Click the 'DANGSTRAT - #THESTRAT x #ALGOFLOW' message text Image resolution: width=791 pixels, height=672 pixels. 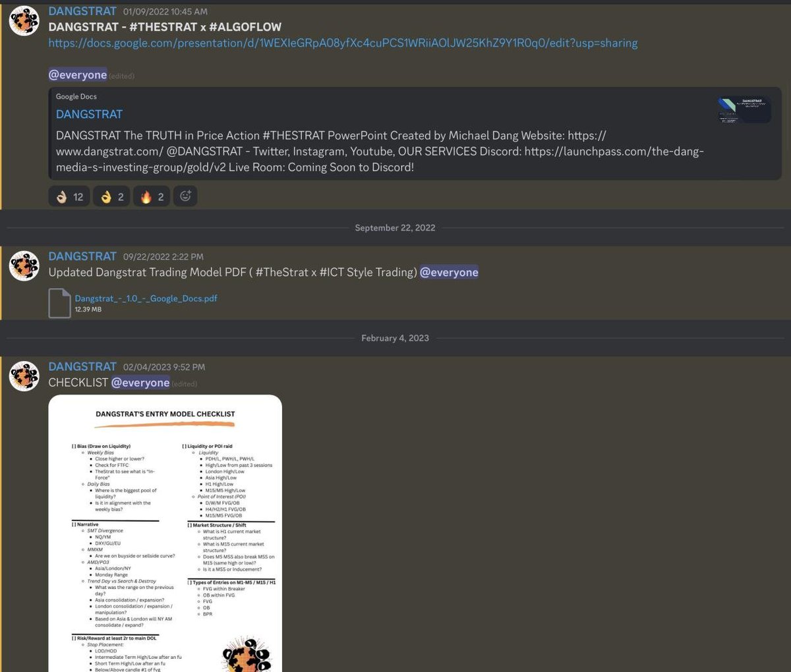coord(165,27)
